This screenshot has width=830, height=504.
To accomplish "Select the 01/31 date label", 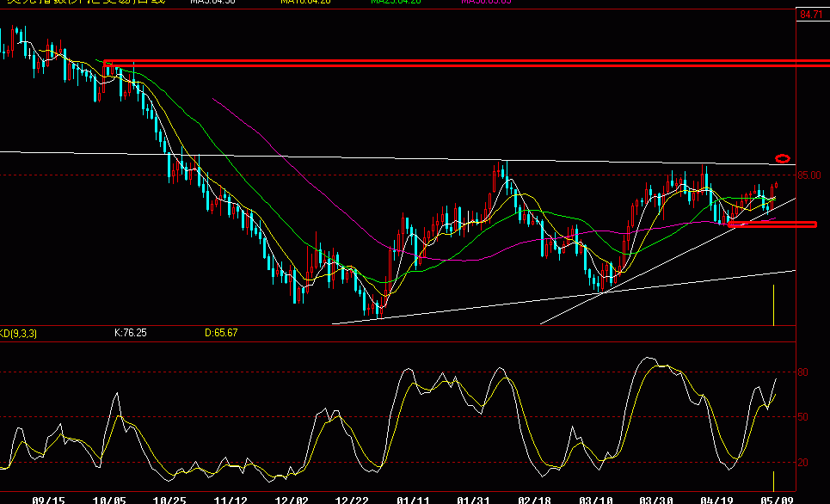I will coord(473,500).
